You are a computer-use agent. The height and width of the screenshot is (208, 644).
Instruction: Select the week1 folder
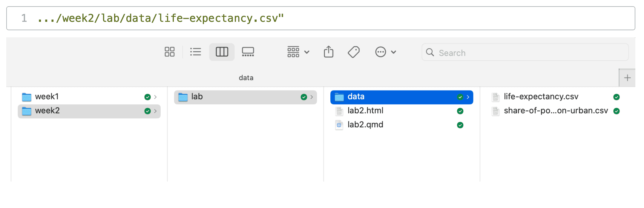coord(47,97)
